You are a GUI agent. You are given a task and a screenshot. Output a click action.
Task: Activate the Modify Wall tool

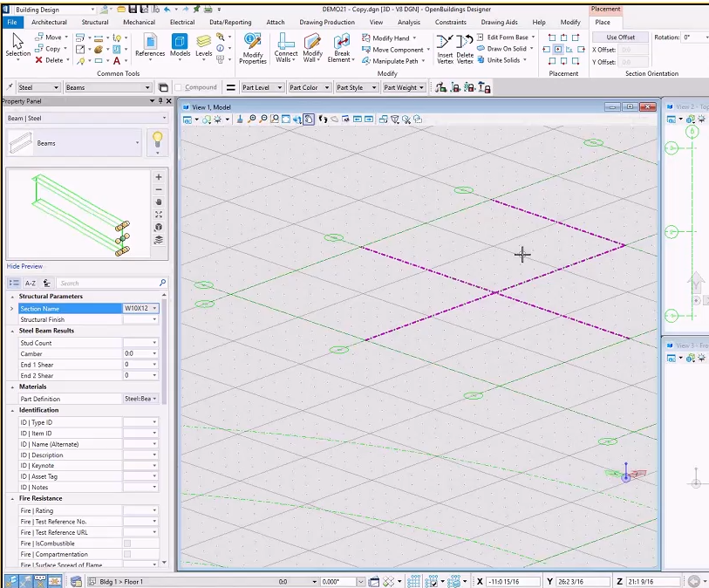coord(312,47)
